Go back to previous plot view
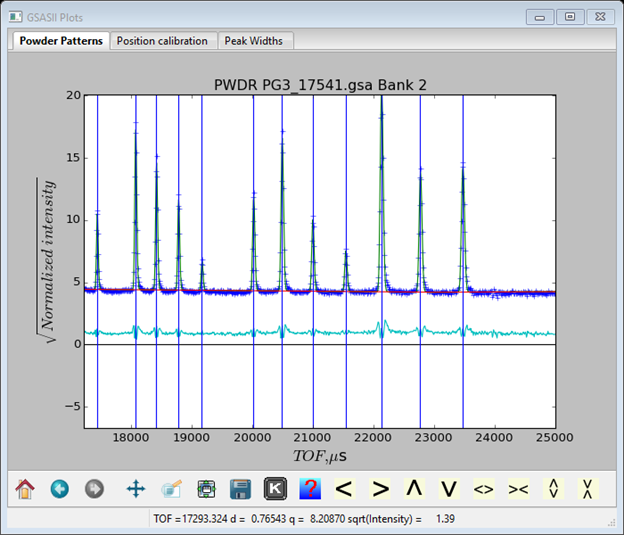The image size is (624, 535). (x=60, y=489)
